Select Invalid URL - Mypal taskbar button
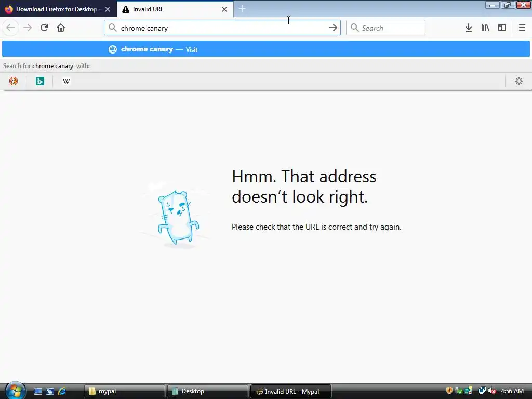 pos(290,391)
